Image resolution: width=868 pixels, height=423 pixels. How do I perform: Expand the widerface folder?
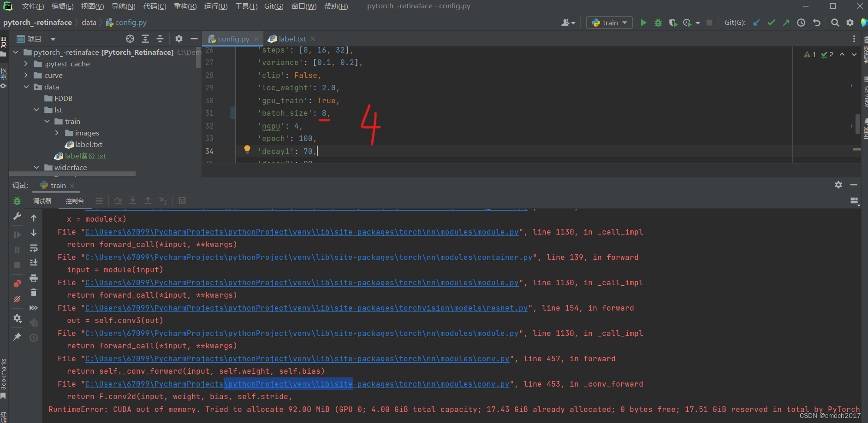pos(37,167)
